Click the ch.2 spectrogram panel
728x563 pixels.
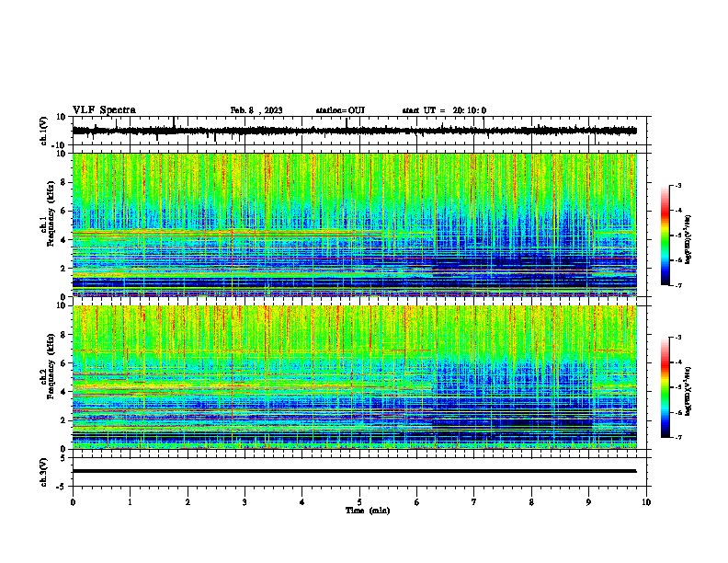click(355, 377)
